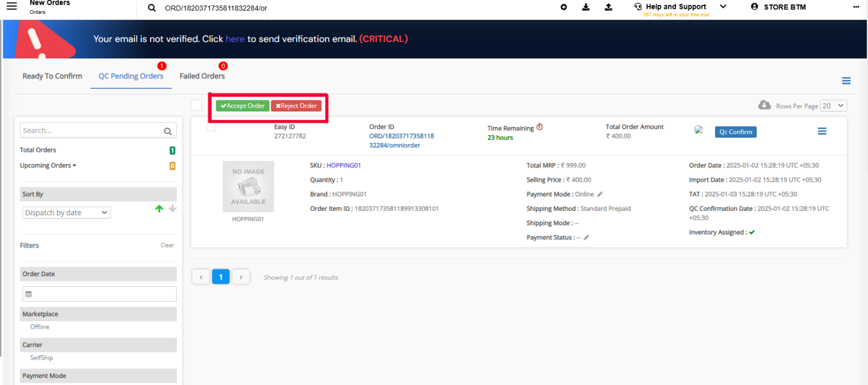Select the Offline marketplace filter
Screen dimensions: 868x385
coord(40,327)
